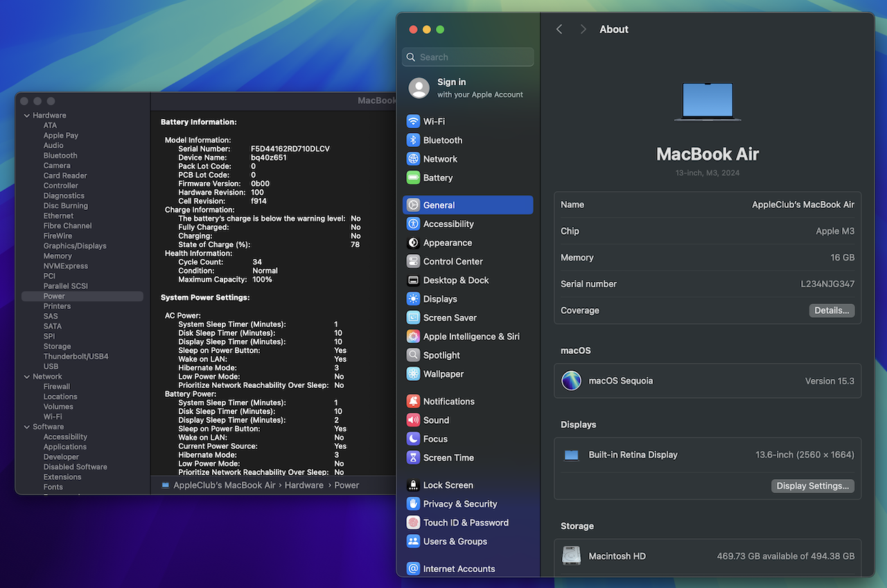
Task: Click the Wallpaper icon
Action: [413, 373]
